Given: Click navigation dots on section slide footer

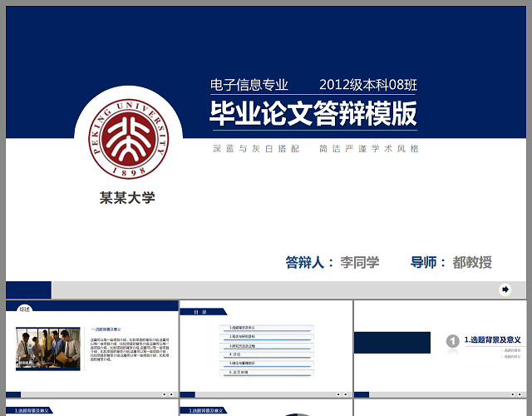Looking at the screenshot, I should [x=516, y=394].
